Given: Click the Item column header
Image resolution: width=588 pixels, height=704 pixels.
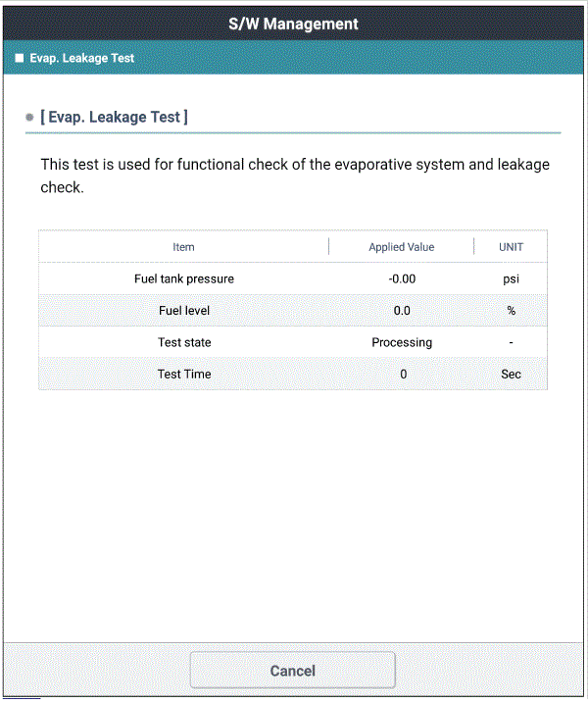Looking at the screenshot, I should click(183, 247).
